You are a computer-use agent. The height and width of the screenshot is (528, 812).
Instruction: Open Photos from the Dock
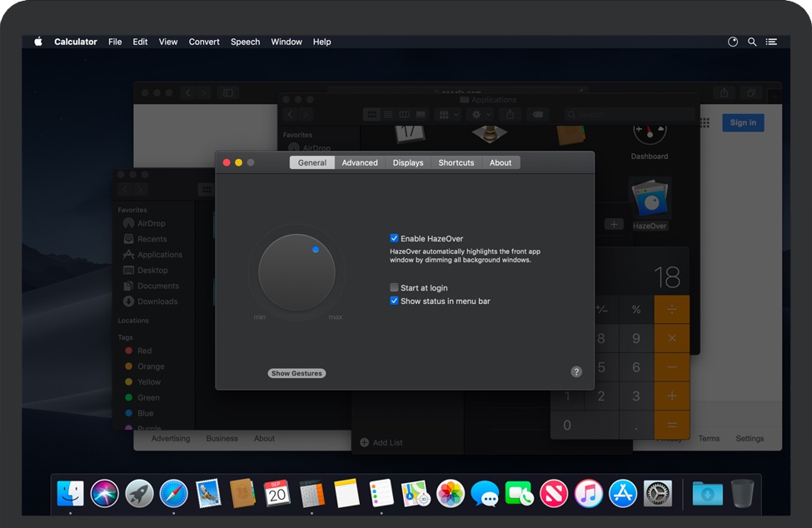(451, 493)
